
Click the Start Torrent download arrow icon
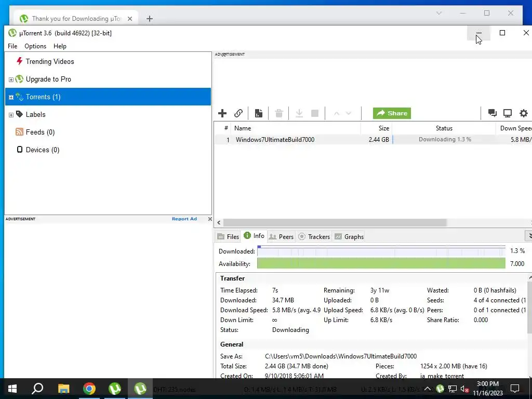pos(299,113)
